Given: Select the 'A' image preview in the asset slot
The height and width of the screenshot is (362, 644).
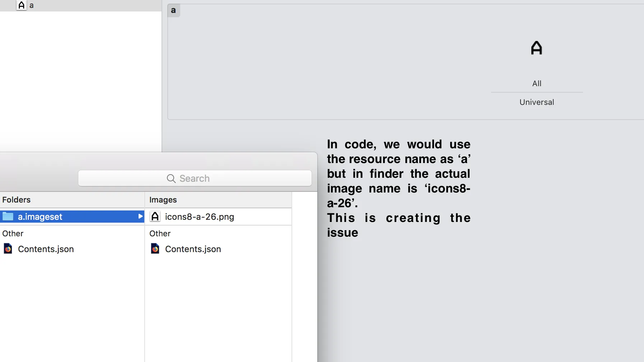Looking at the screenshot, I should [537, 48].
